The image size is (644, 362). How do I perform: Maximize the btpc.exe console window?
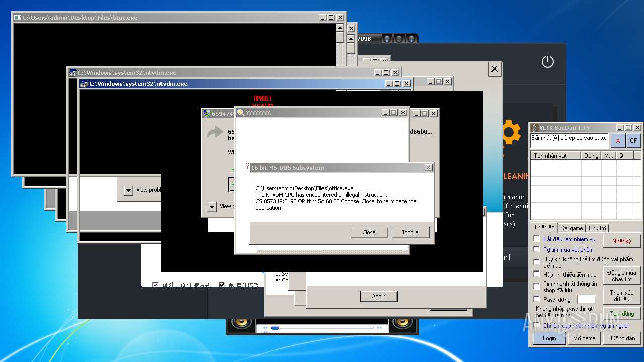coord(331,18)
